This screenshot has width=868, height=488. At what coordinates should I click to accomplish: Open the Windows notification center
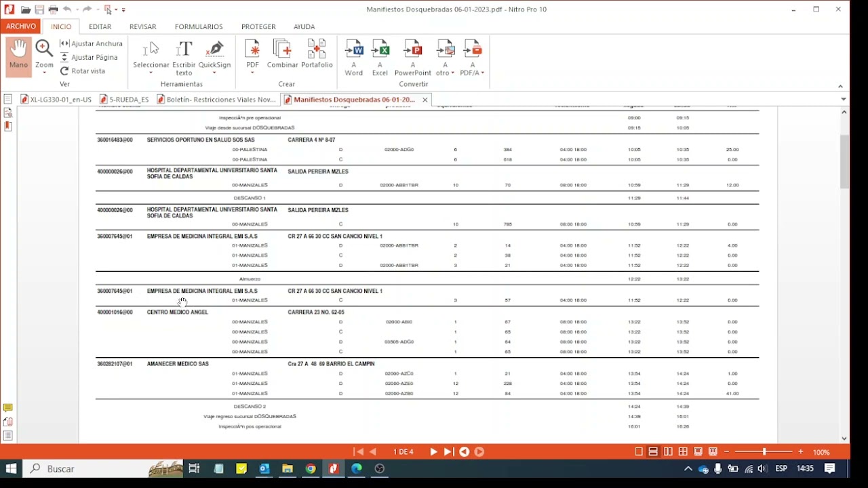pos(830,468)
